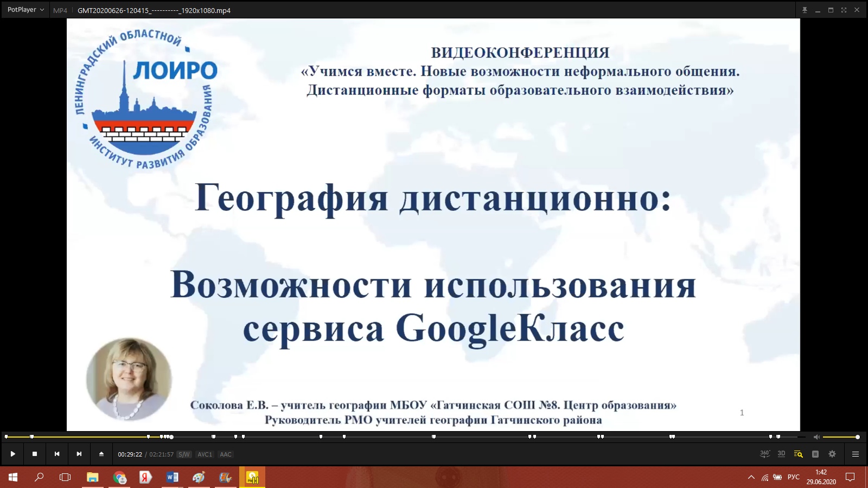Viewport: 868px width, 488px height.
Task: Click the GMT20200626 file name in title bar
Action: click(154, 10)
